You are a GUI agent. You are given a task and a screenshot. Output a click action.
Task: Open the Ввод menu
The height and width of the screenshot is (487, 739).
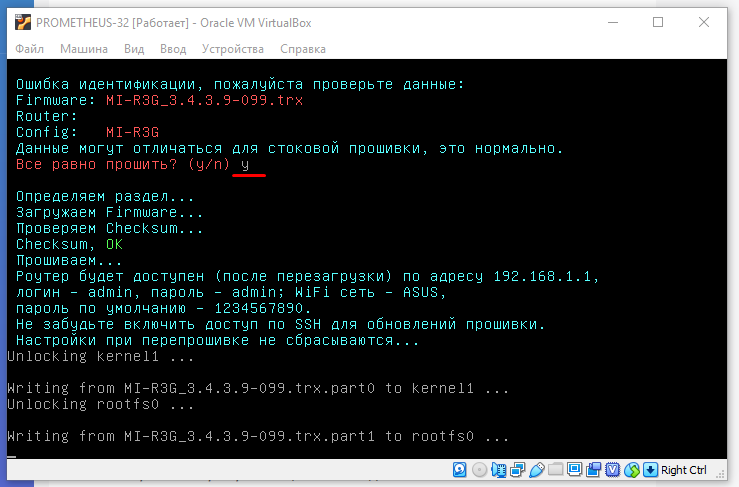[173, 49]
